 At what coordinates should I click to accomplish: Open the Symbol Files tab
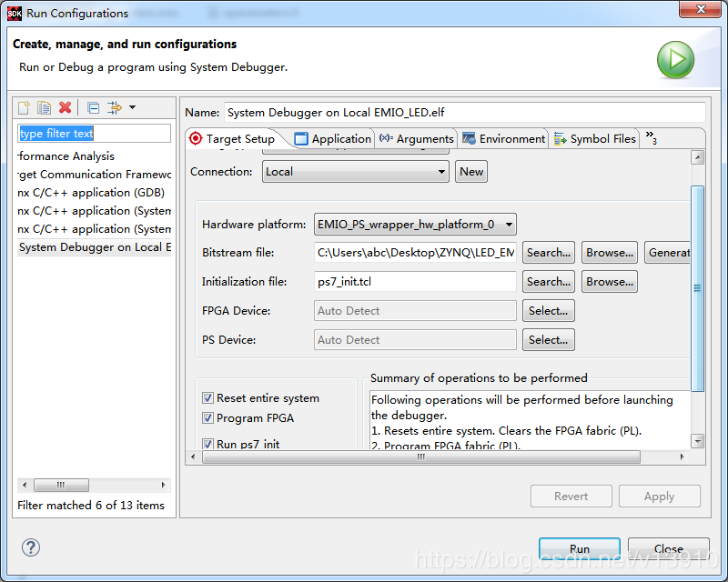595,139
